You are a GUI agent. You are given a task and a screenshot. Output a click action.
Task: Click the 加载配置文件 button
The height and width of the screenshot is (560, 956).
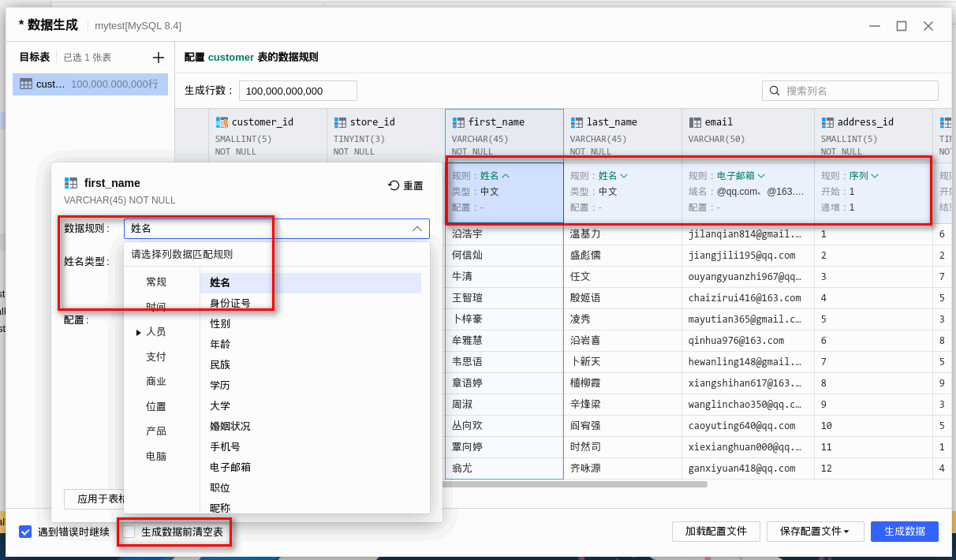click(715, 532)
